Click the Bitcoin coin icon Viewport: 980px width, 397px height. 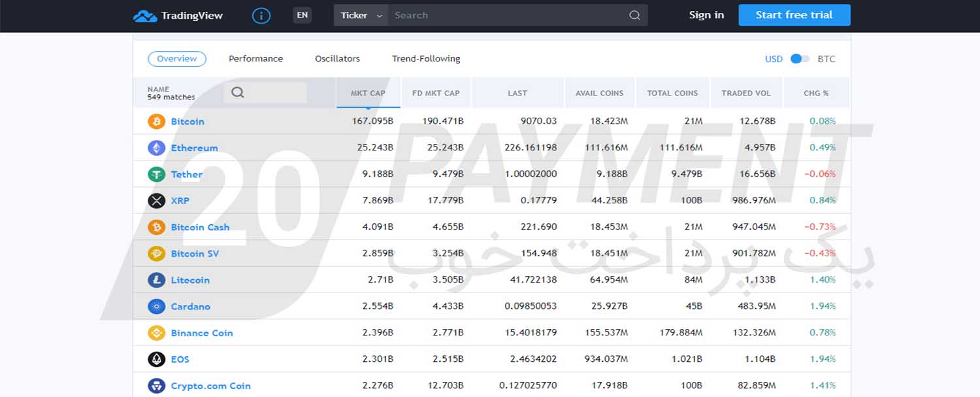(x=156, y=122)
